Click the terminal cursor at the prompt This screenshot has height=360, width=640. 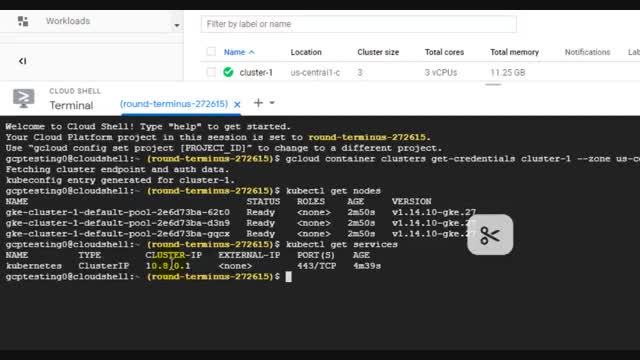289,277
